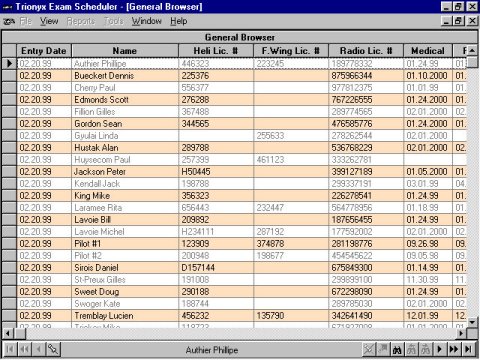Open the Reports menu
Screen dimensions: 480x360
coord(81,21)
